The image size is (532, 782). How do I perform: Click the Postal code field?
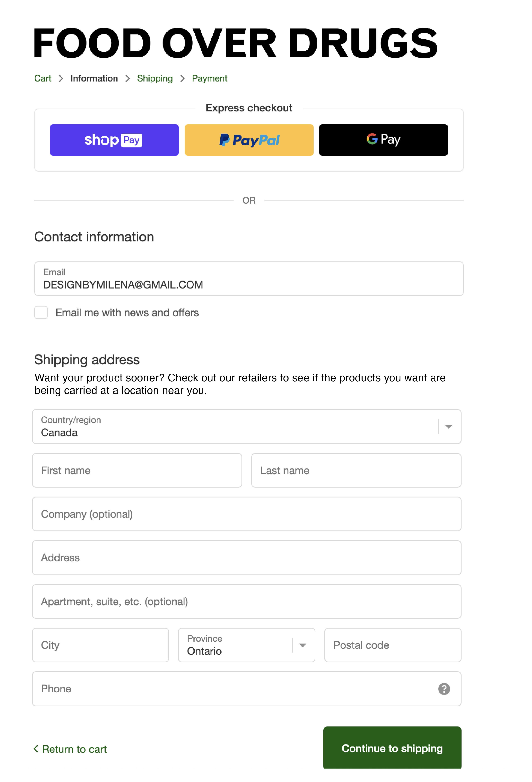393,645
